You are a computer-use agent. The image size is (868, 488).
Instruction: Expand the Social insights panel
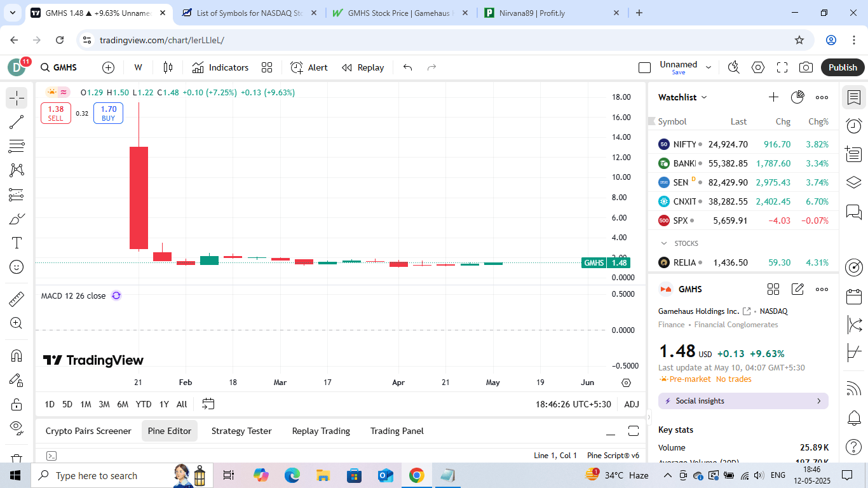(743, 401)
